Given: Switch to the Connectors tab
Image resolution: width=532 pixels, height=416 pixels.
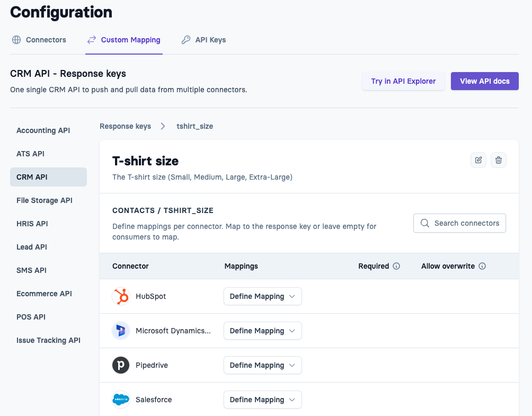Looking at the screenshot, I should pos(39,40).
